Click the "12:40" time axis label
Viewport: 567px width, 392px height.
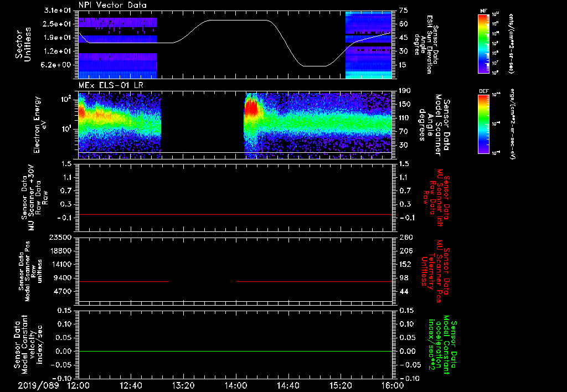(131, 385)
